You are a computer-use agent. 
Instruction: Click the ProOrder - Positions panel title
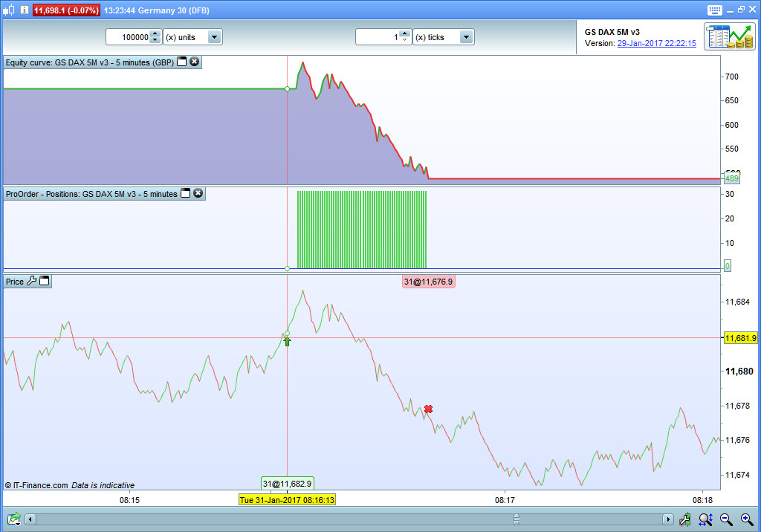tap(91, 194)
